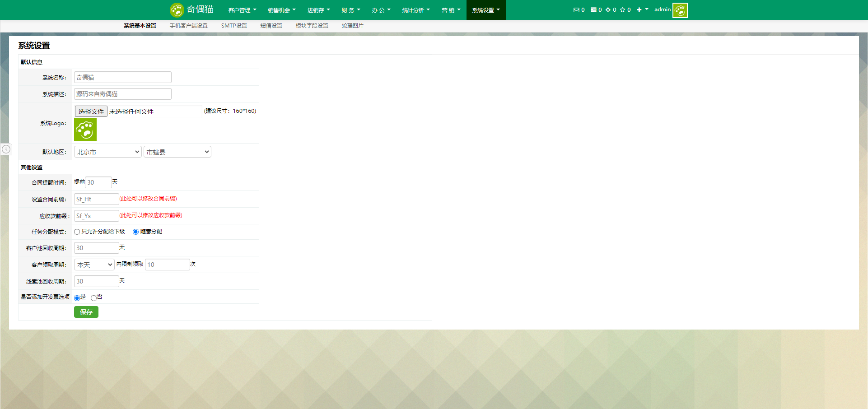Click the plus quick-add icon

click(x=639, y=10)
